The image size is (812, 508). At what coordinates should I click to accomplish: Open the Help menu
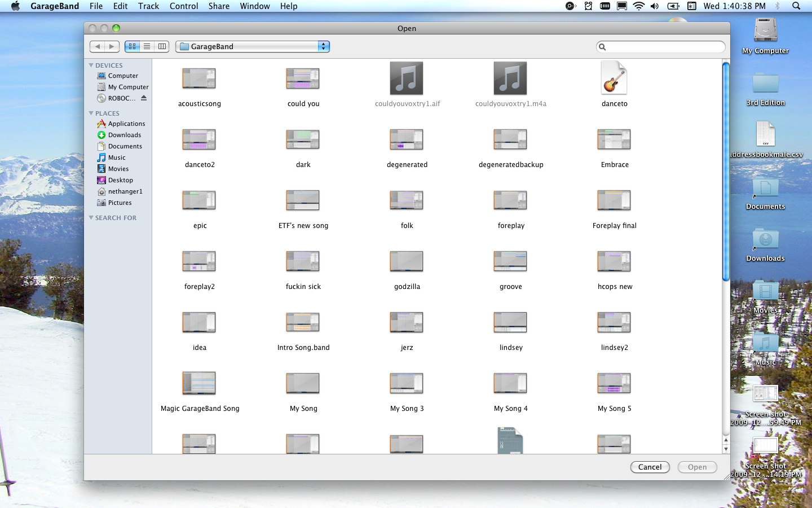pyautogui.click(x=289, y=6)
